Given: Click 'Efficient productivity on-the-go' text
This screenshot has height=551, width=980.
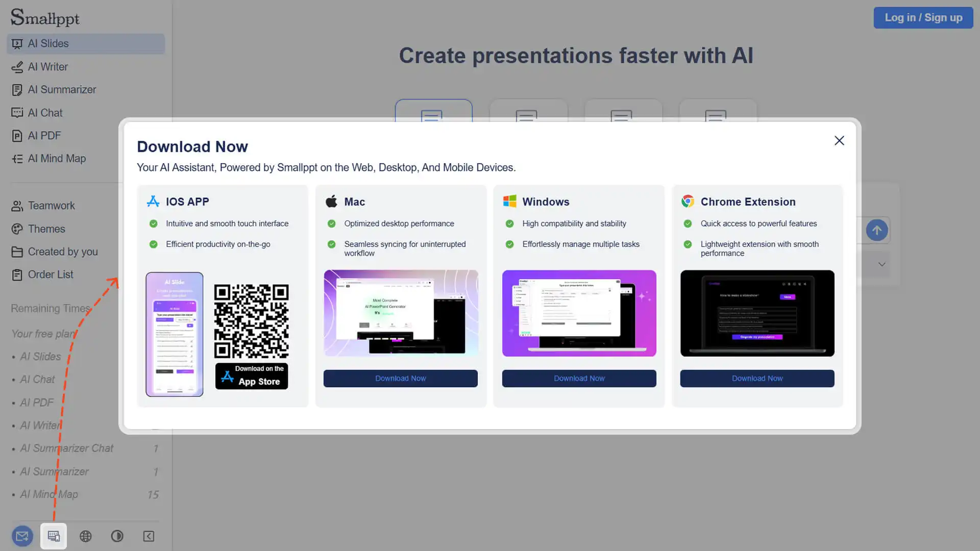Looking at the screenshot, I should click(218, 244).
